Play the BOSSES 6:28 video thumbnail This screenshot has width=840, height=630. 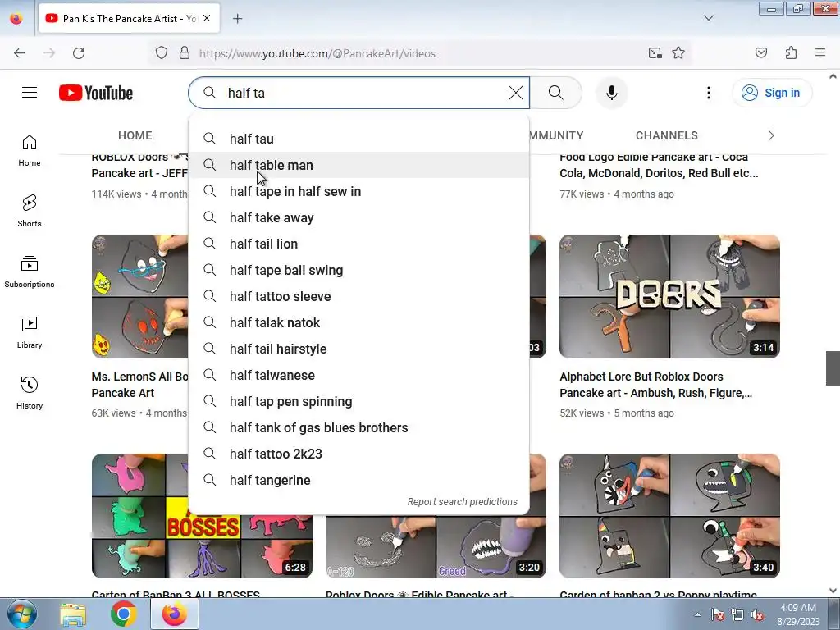[x=202, y=546]
